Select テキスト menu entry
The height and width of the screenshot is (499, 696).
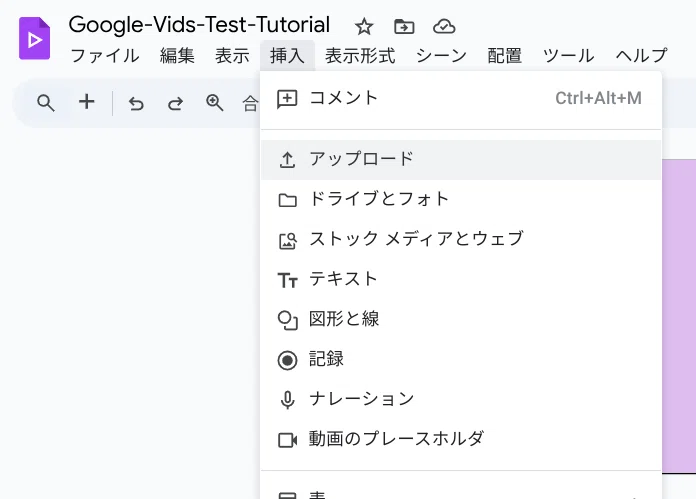click(x=461, y=280)
